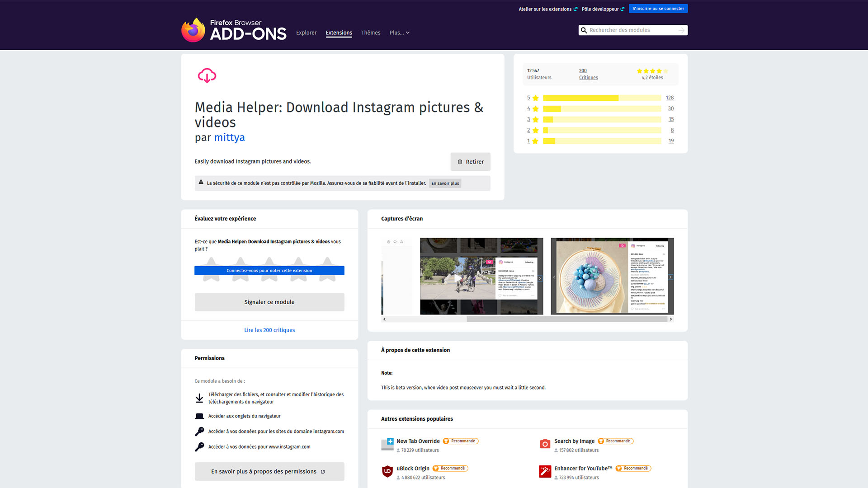868x488 pixels.
Task: Focus the Rechercher des modules search field
Action: point(633,30)
